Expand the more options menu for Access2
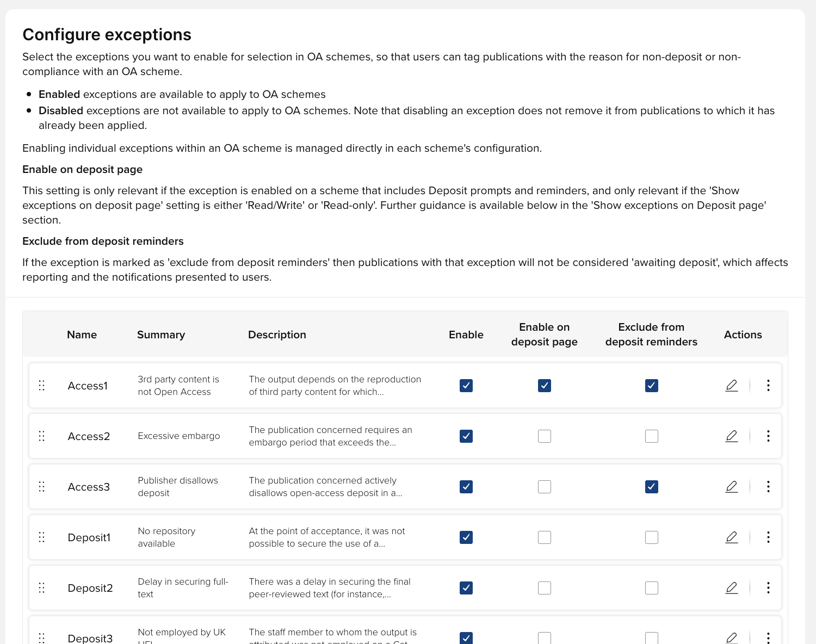Screen dimensions: 816x644 [x=768, y=436]
